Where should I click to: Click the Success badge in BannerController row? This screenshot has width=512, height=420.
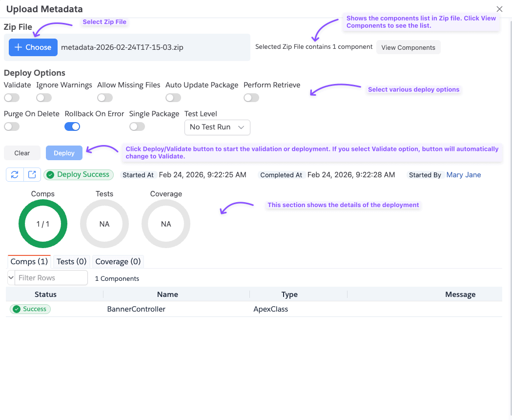pos(30,309)
